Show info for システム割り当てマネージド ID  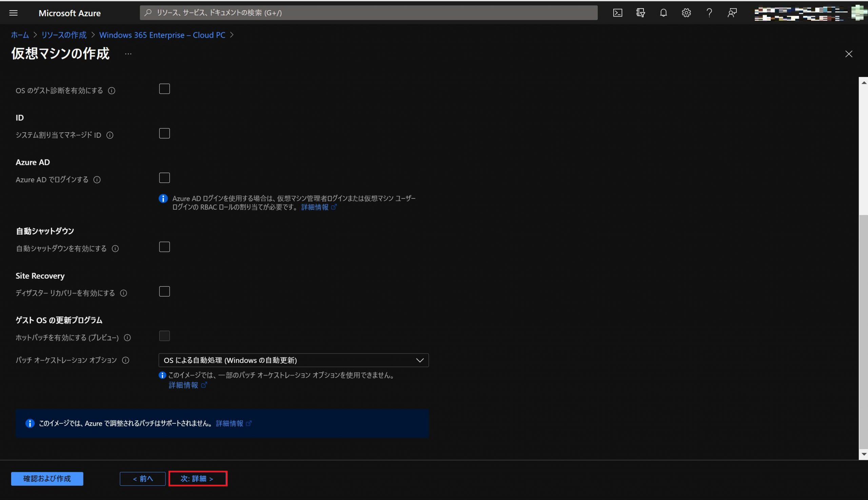pos(110,135)
